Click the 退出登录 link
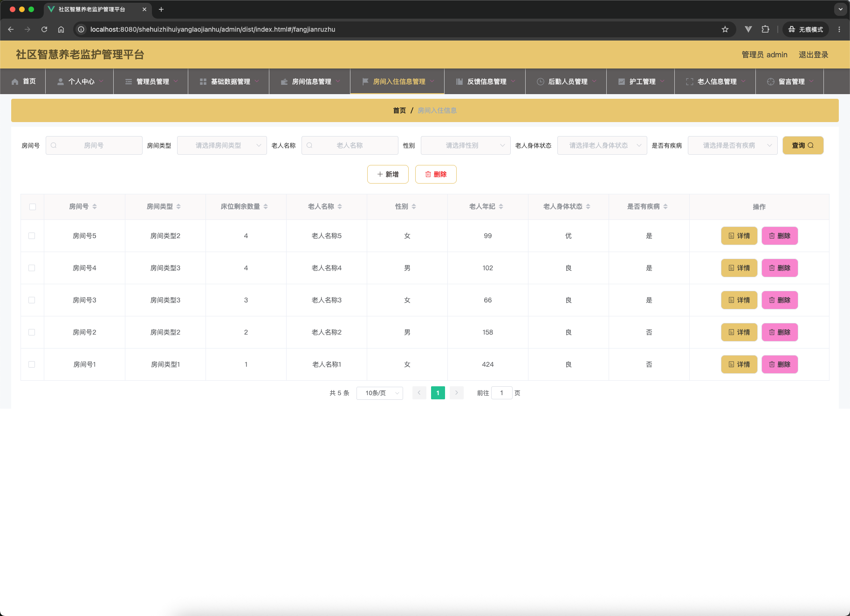The width and height of the screenshot is (850, 616). [814, 55]
